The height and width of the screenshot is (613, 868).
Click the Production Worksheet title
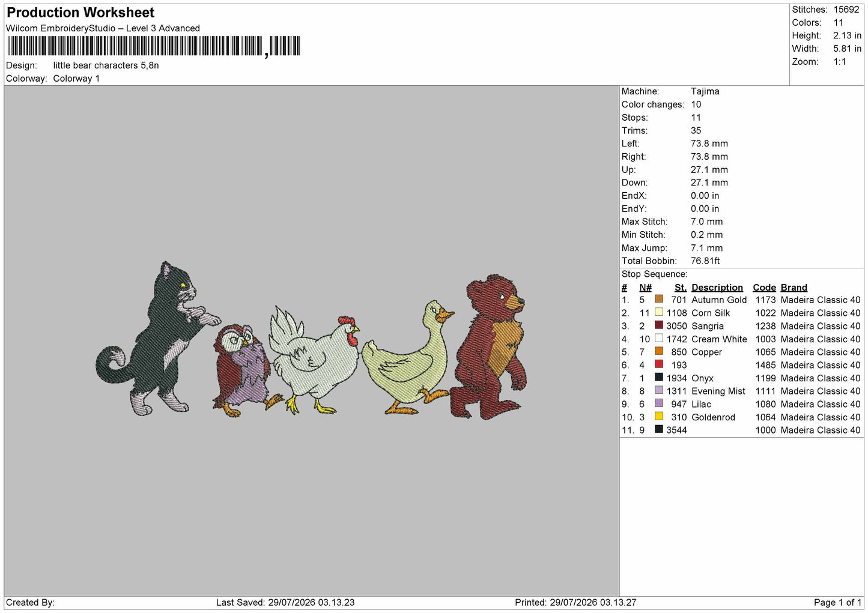pyautogui.click(x=80, y=13)
